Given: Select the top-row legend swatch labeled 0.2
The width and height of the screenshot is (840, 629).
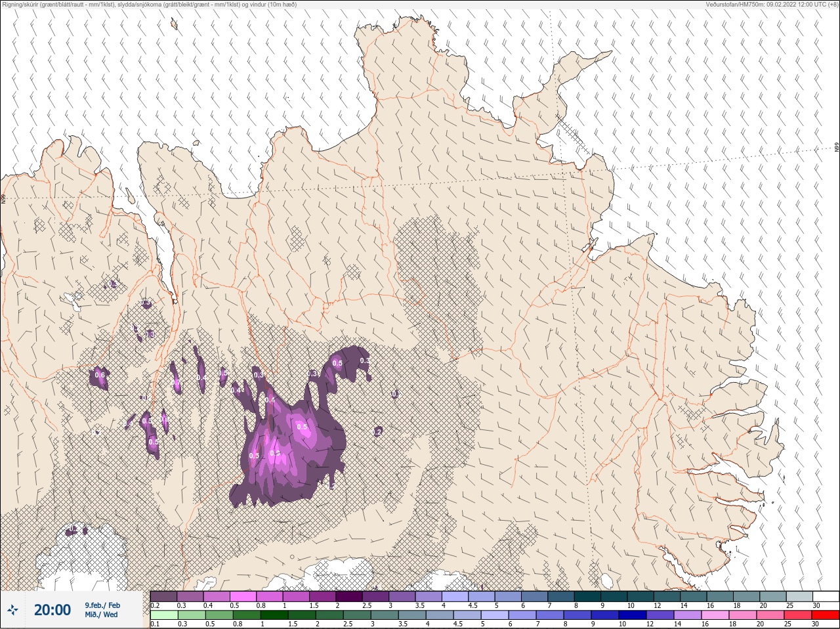Looking at the screenshot, I should pyautogui.click(x=163, y=597).
